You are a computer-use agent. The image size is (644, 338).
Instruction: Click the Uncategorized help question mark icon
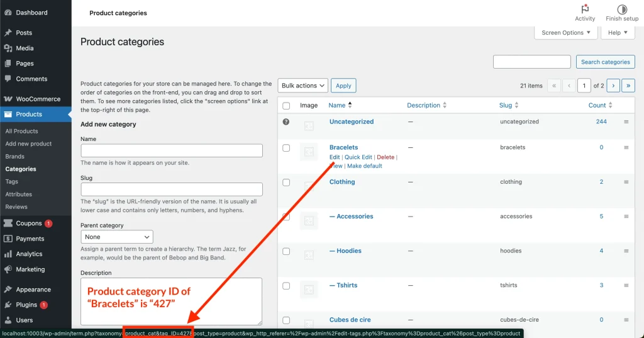point(286,121)
